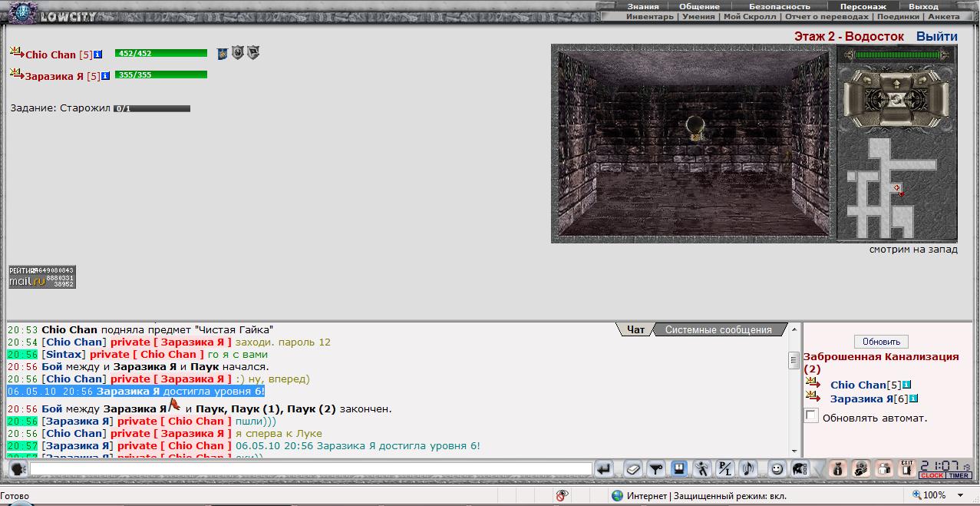Click the blue floppy-disk icon in chat toolbar
980x506 pixels.
tap(678, 468)
